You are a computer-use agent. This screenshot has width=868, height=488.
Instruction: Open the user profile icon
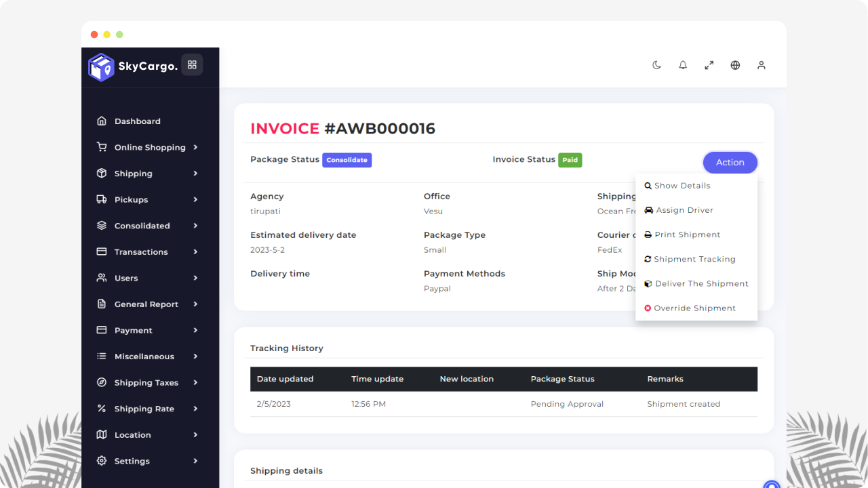[x=761, y=64]
